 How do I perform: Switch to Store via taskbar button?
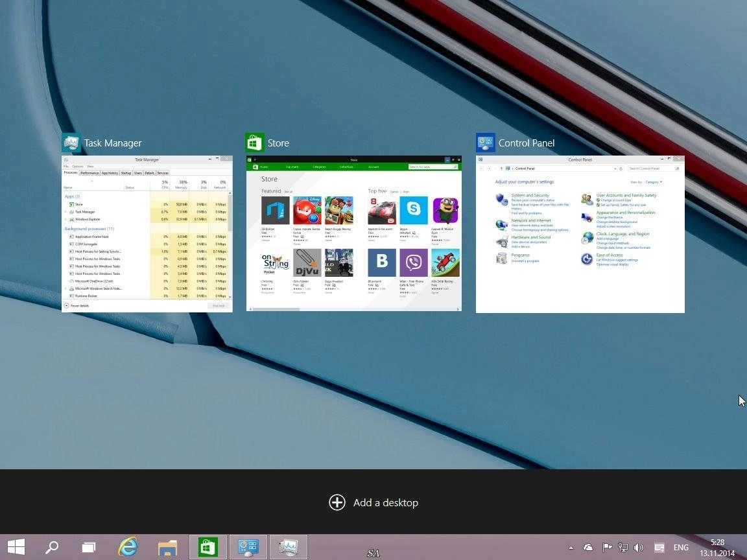[207, 546]
